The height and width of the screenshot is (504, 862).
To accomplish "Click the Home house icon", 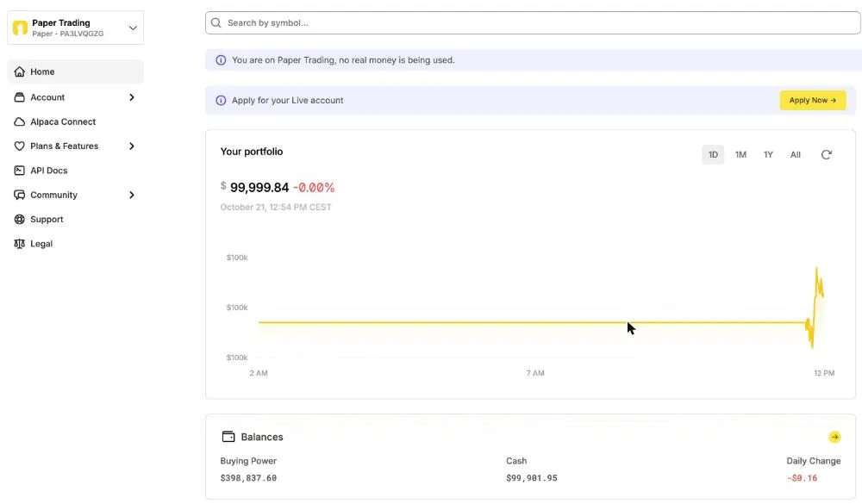I will 19,72.
